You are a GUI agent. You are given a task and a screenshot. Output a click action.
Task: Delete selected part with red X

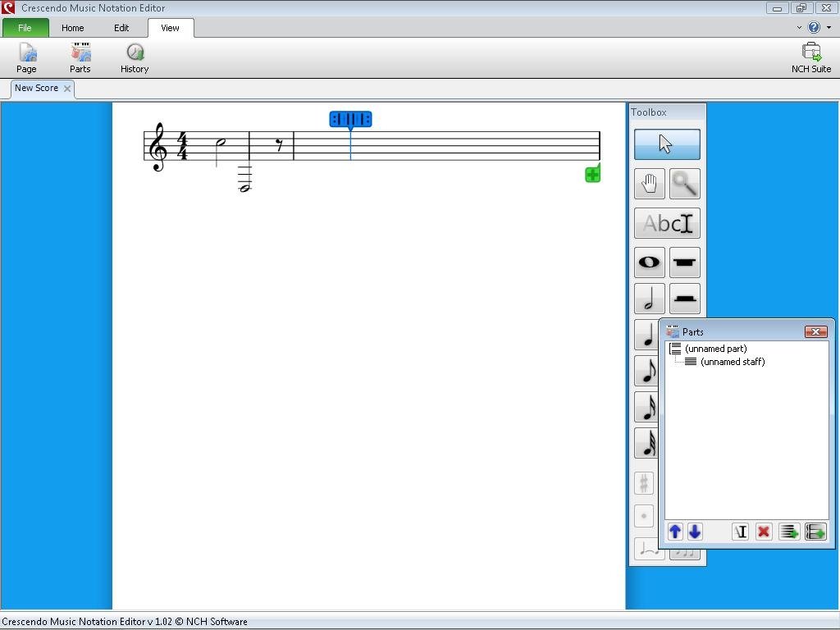point(764,532)
